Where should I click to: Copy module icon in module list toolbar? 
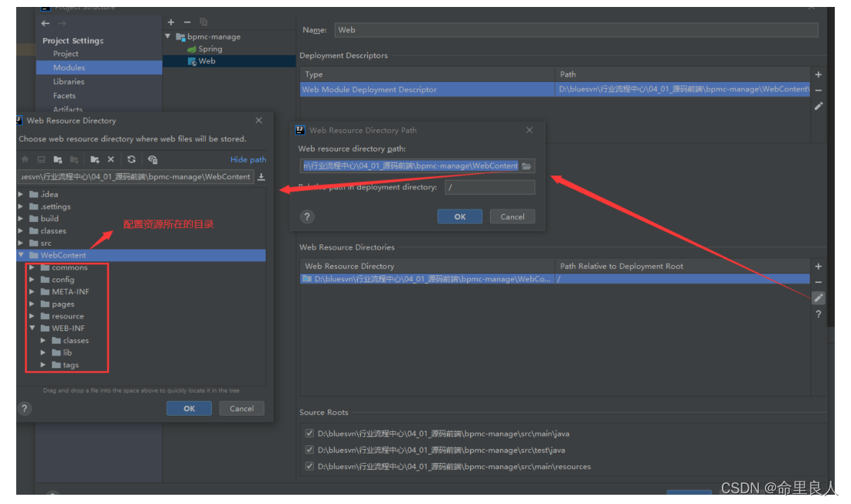coord(203,22)
